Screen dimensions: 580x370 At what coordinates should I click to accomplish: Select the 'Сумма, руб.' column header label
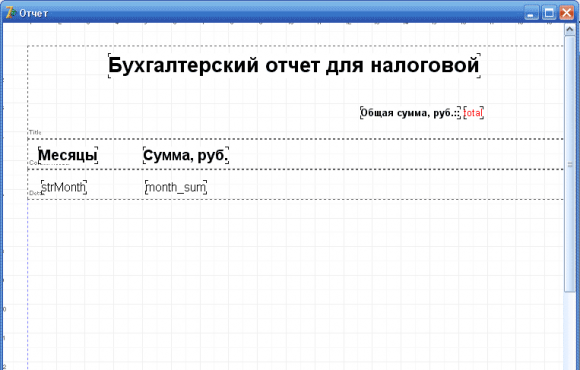(x=186, y=155)
